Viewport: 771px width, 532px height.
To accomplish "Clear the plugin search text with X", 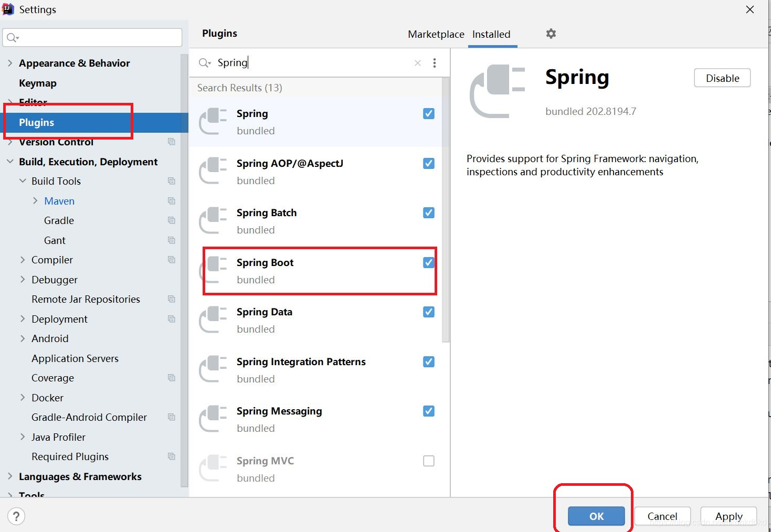I will point(418,63).
